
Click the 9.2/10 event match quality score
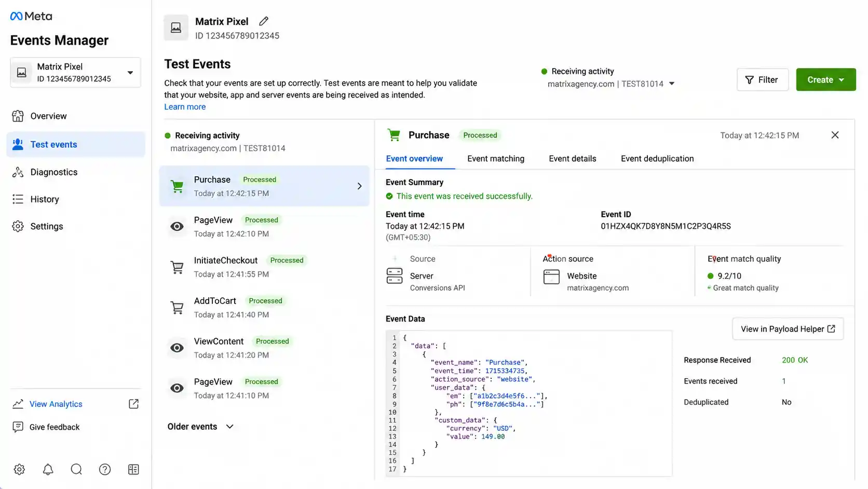tap(729, 276)
